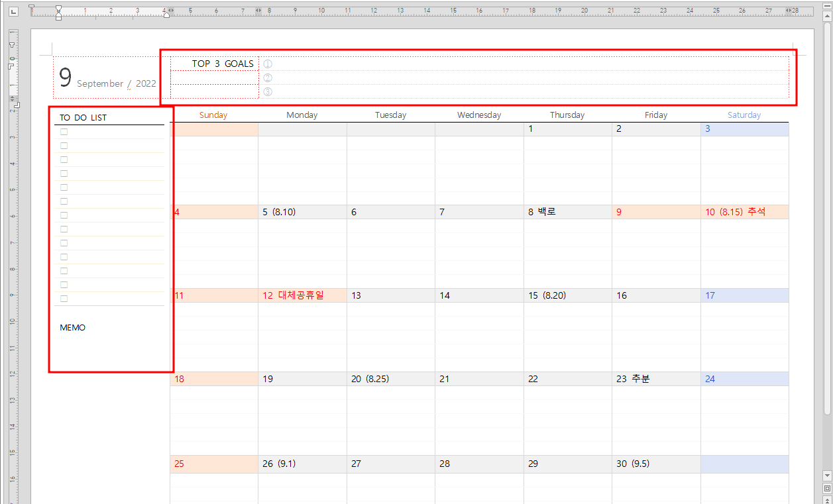Click the date cell '10 (8.15) 추석'
Image resolution: width=833 pixels, height=504 pixels.
tap(745, 213)
